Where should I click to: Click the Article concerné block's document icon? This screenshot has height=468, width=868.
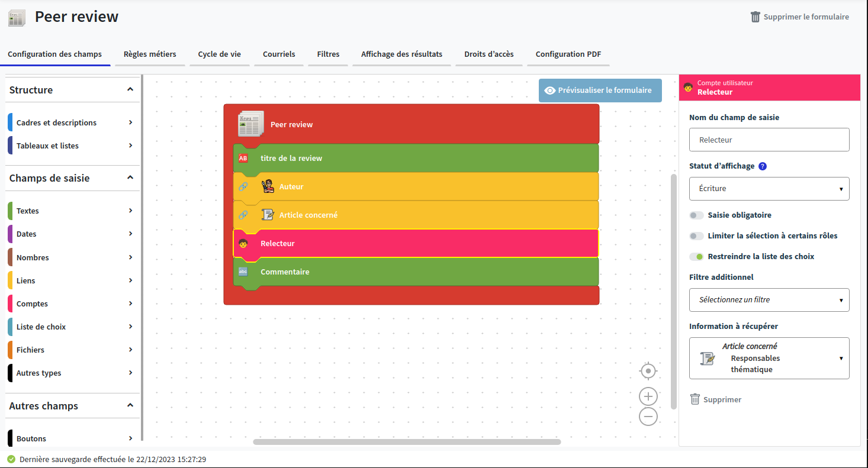click(x=268, y=215)
